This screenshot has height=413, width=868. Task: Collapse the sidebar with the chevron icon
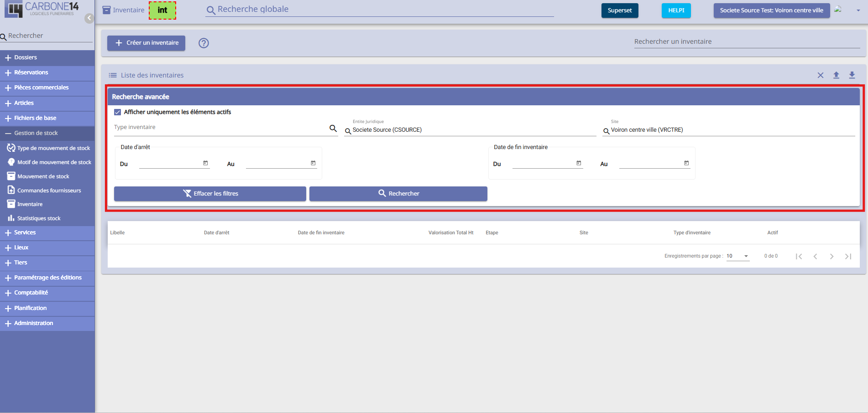(89, 18)
